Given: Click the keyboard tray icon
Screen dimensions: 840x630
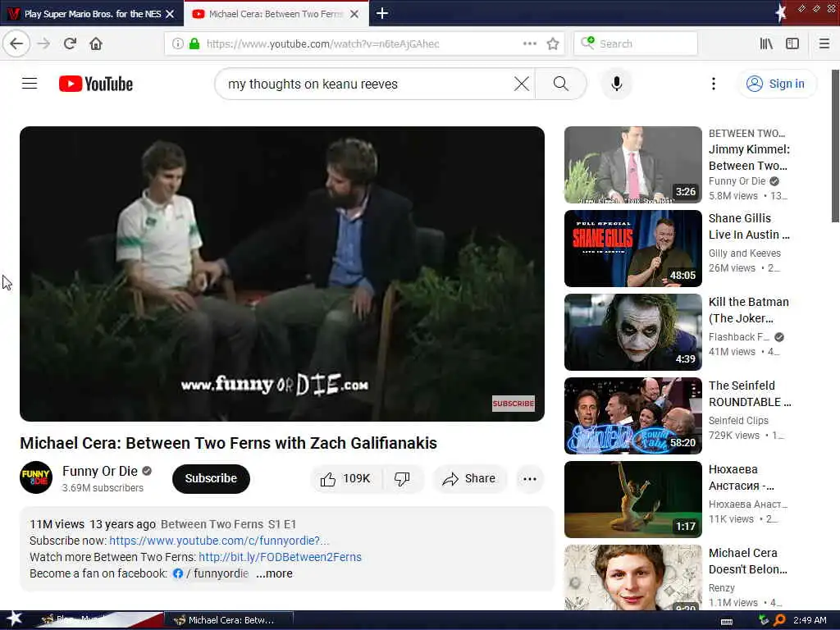Looking at the screenshot, I should tap(727, 621).
